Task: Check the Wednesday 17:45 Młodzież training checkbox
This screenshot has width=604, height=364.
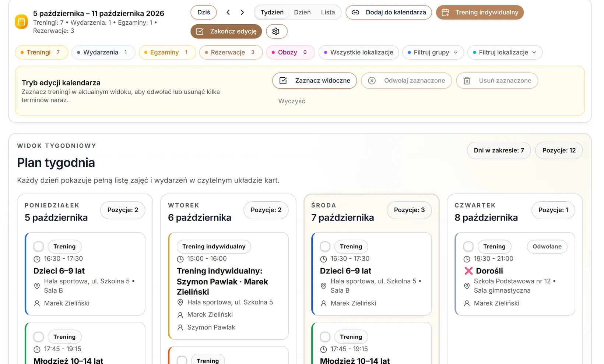Action: point(325,336)
